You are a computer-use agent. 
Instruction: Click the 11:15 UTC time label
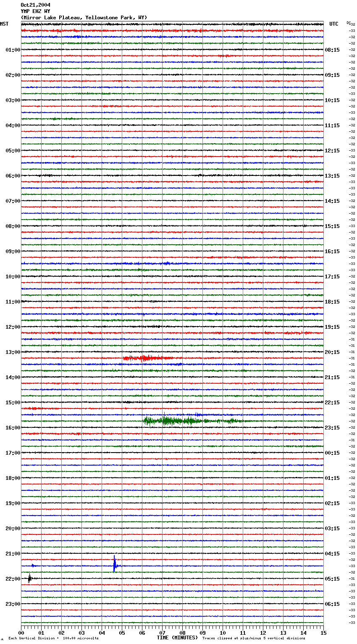[332, 126]
